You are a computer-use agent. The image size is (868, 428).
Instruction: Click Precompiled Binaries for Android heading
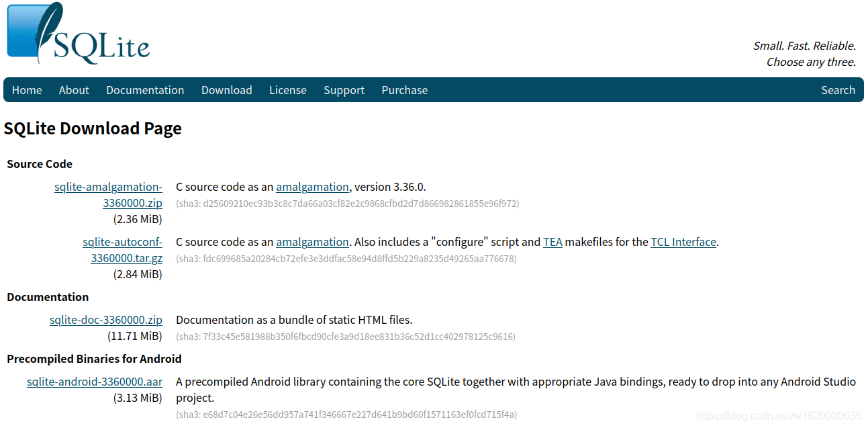94,359
